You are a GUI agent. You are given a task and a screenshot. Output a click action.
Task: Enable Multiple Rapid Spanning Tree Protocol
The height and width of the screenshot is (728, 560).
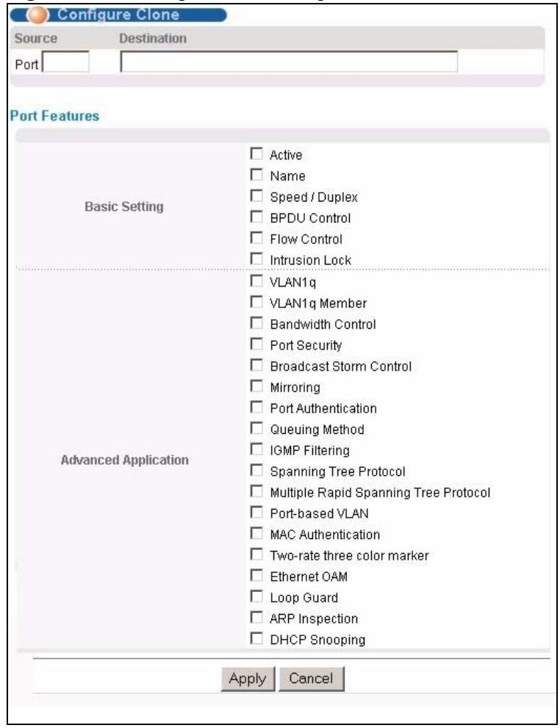click(x=256, y=491)
